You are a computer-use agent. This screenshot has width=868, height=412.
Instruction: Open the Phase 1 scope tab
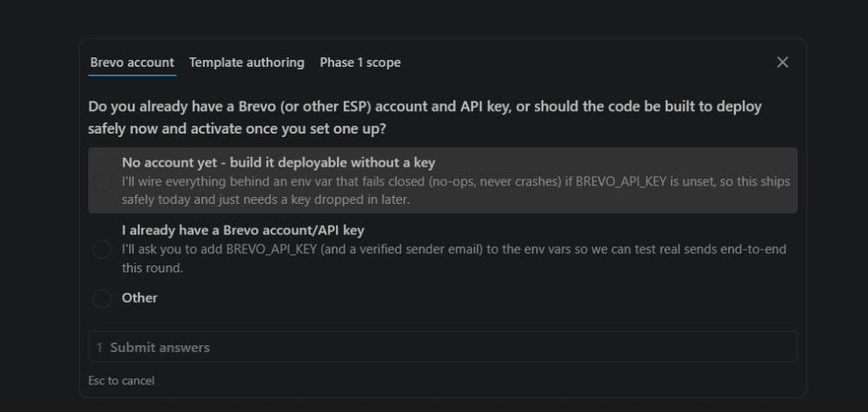[360, 62]
